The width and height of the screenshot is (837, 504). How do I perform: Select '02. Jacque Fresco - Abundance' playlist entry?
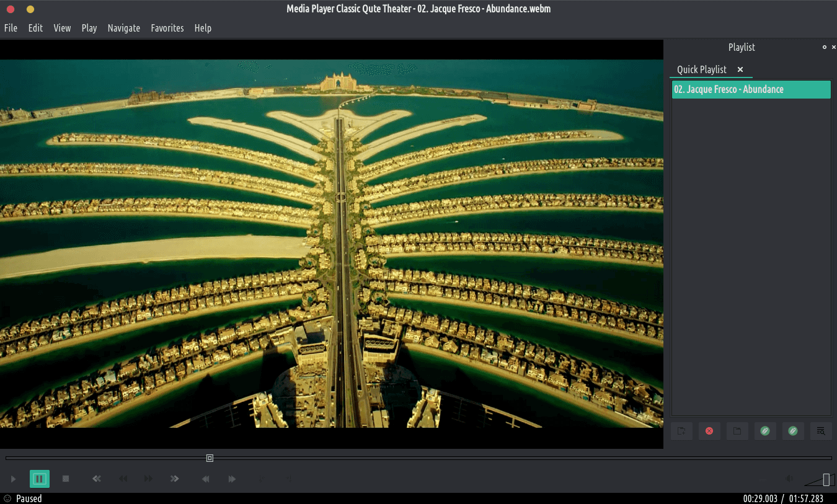751,89
